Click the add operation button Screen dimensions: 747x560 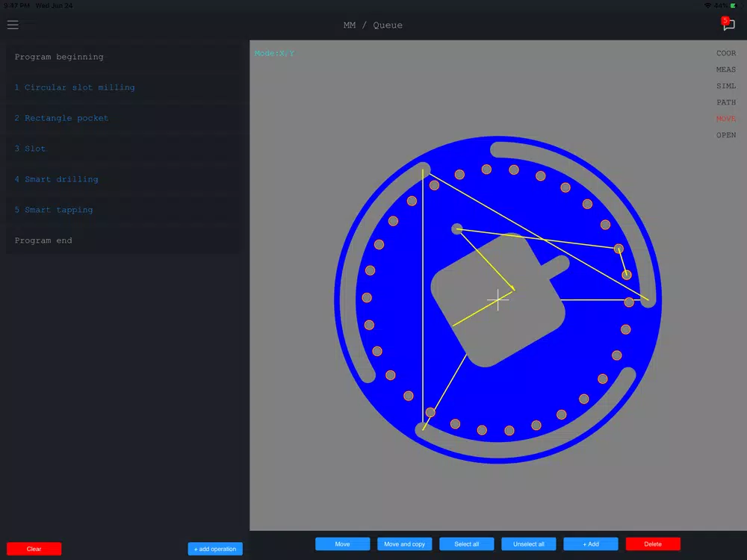[x=215, y=549]
